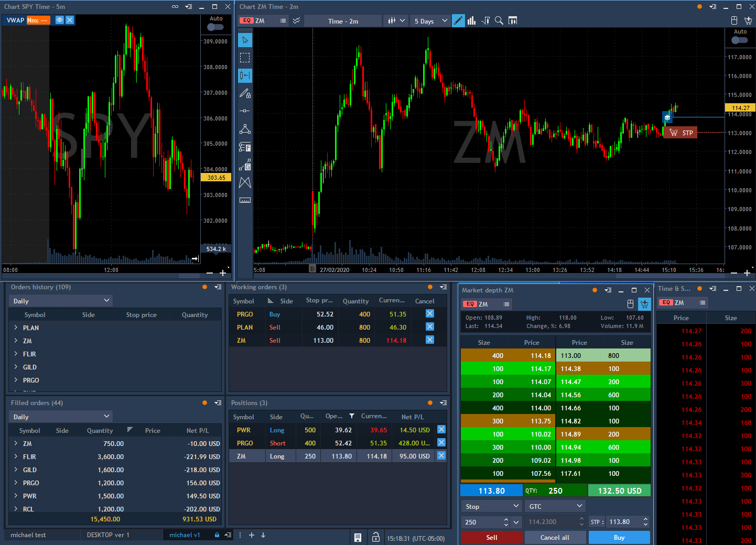Add a new workspace tab with plus
Image resolution: width=756 pixels, height=545 pixels.
coord(252,535)
